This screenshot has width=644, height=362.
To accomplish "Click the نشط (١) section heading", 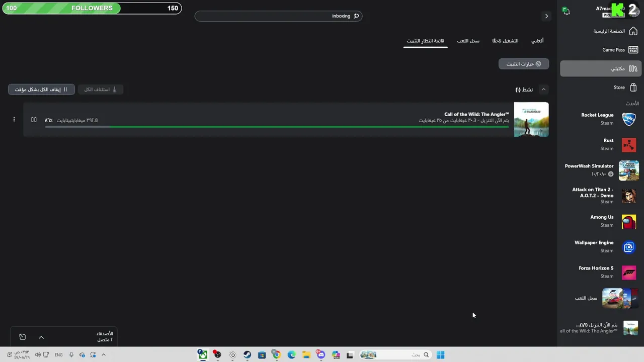I will click(x=524, y=89).
